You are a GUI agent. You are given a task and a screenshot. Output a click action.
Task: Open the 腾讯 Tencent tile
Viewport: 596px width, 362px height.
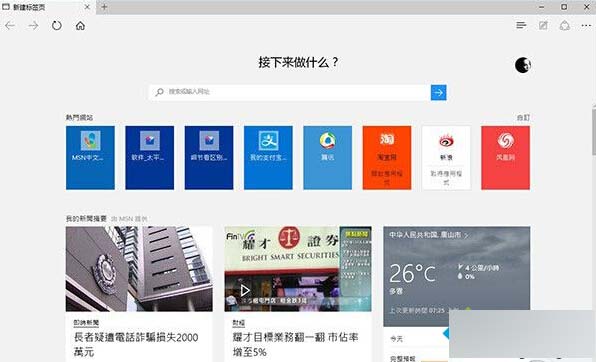327,157
